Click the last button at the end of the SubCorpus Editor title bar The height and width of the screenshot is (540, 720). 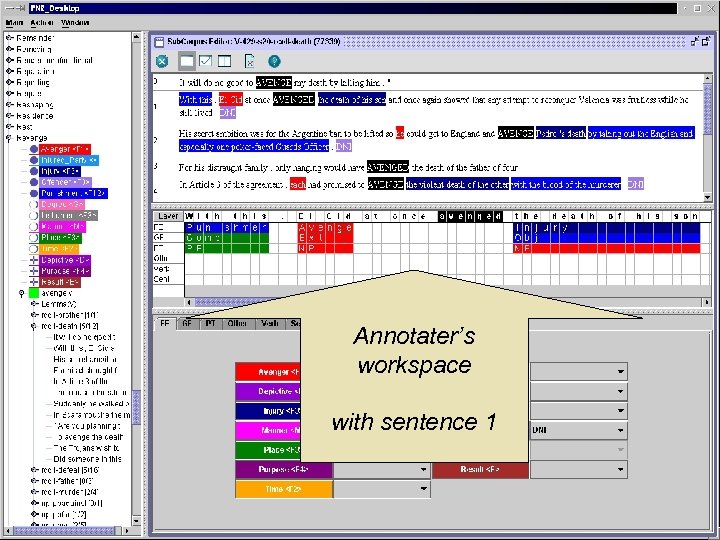point(706,42)
